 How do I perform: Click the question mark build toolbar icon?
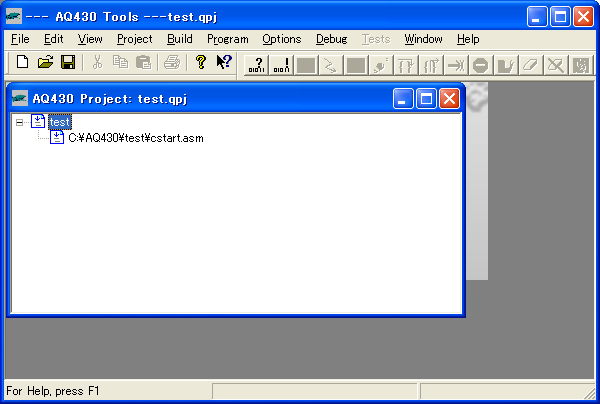click(x=257, y=66)
